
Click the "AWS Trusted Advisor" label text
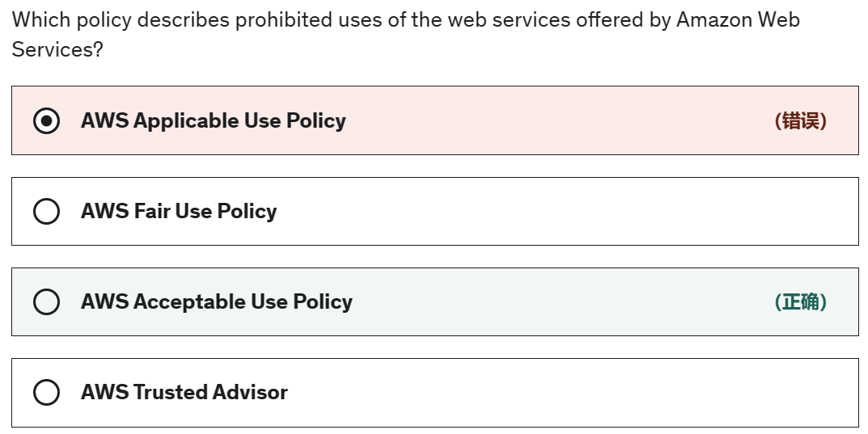[x=184, y=393]
